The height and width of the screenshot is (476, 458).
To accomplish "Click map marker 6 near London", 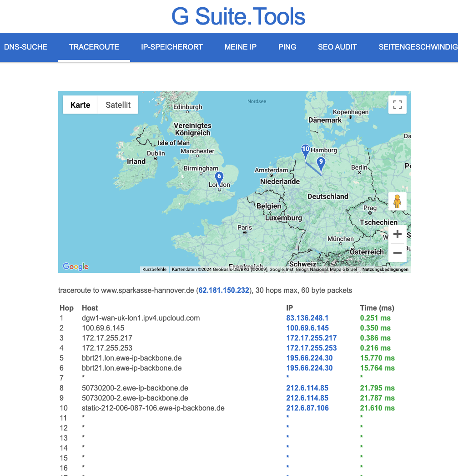I will coord(219,179).
